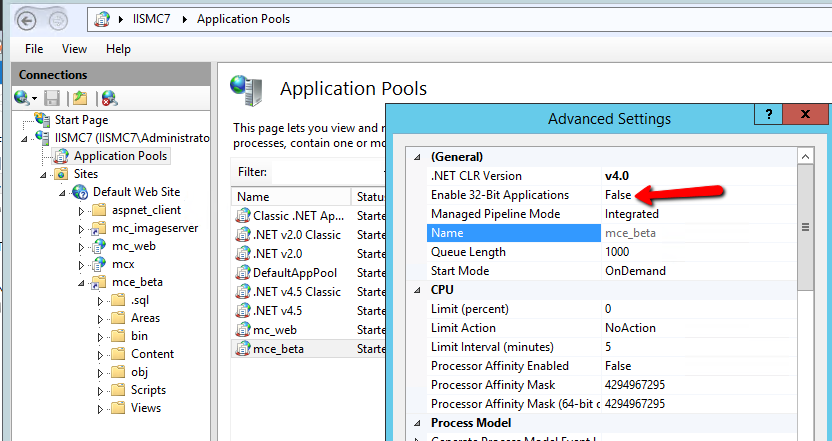
Task: Select Application Pools in the tree
Action: (120, 156)
